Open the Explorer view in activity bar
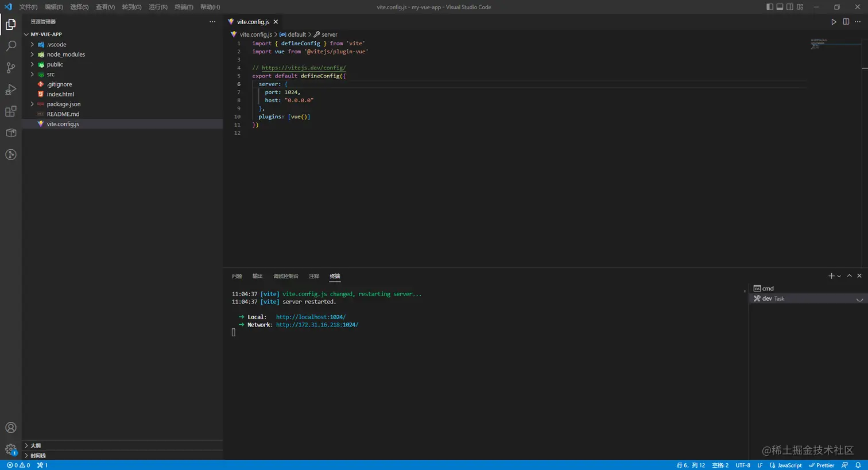This screenshot has height=470, width=868. [x=11, y=24]
